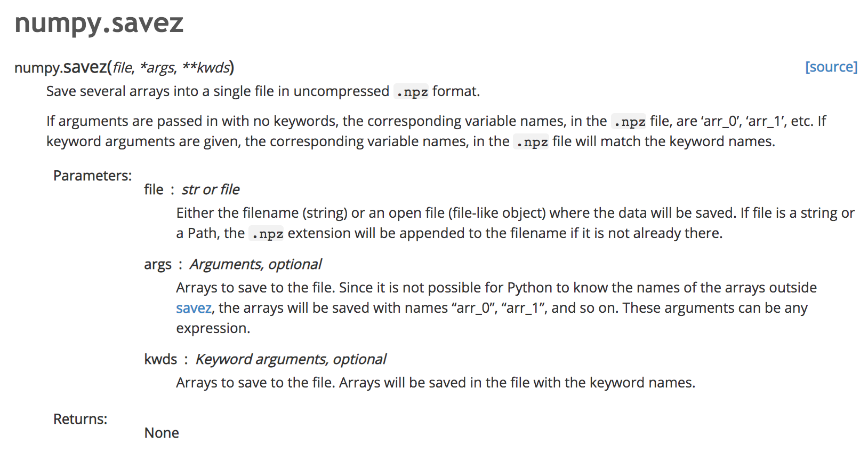Viewport: 868px width, 459px height.
Task: Click .npz code in the summary sentence
Action: point(412,92)
